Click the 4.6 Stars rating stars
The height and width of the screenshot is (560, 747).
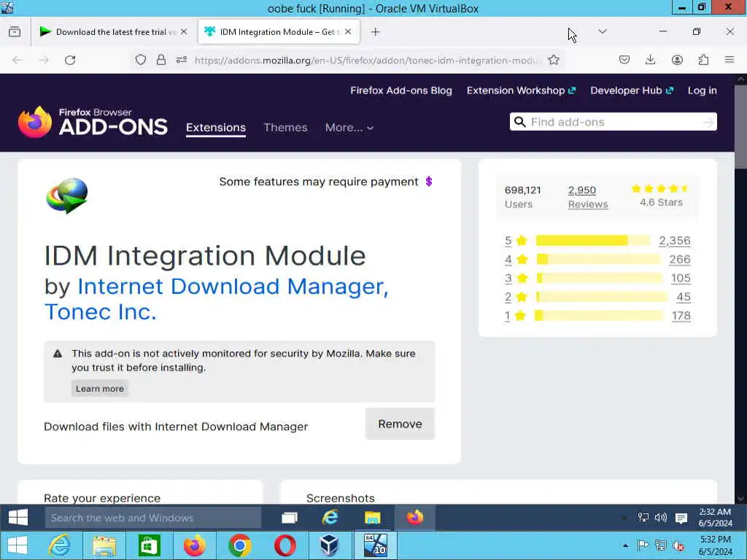[x=661, y=189]
